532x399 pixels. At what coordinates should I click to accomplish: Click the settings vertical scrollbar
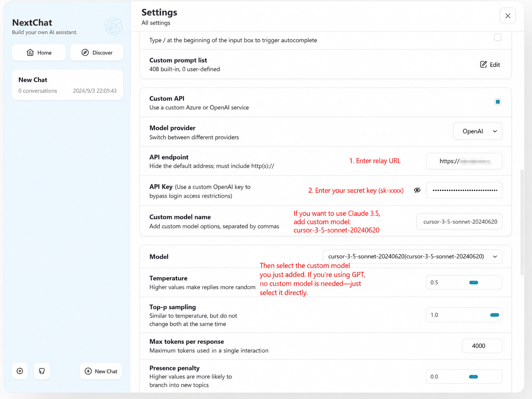522,222
